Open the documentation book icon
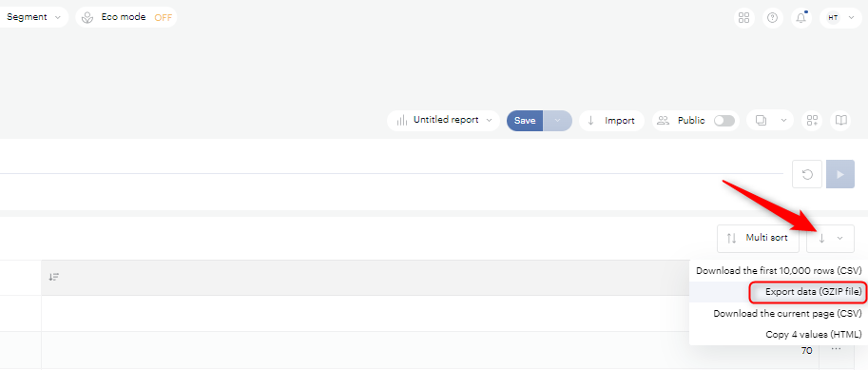 [840, 120]
